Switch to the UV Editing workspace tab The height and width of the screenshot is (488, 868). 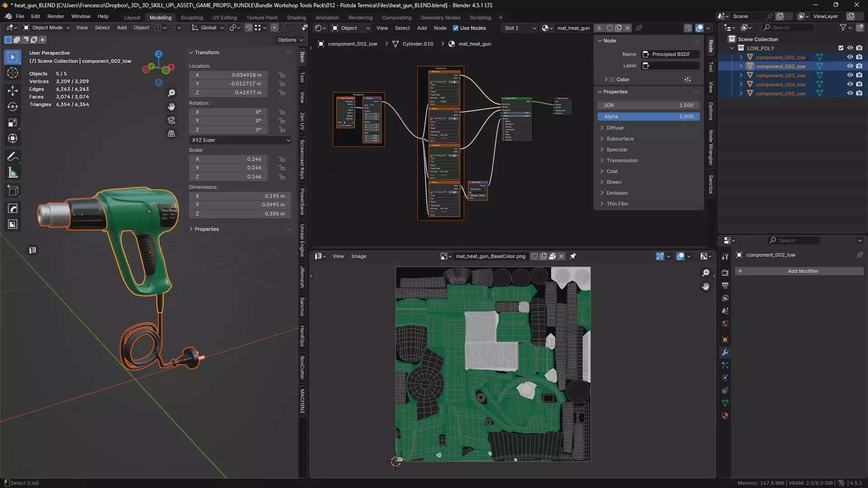224,18
